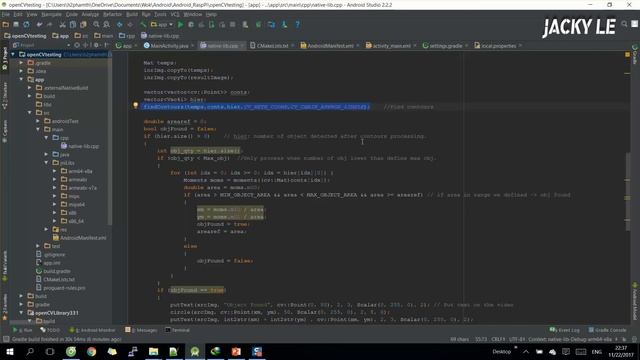Viewport: 640px width, 360px height.
Task: Open Windows search from the taskbar
Action: 30,351
